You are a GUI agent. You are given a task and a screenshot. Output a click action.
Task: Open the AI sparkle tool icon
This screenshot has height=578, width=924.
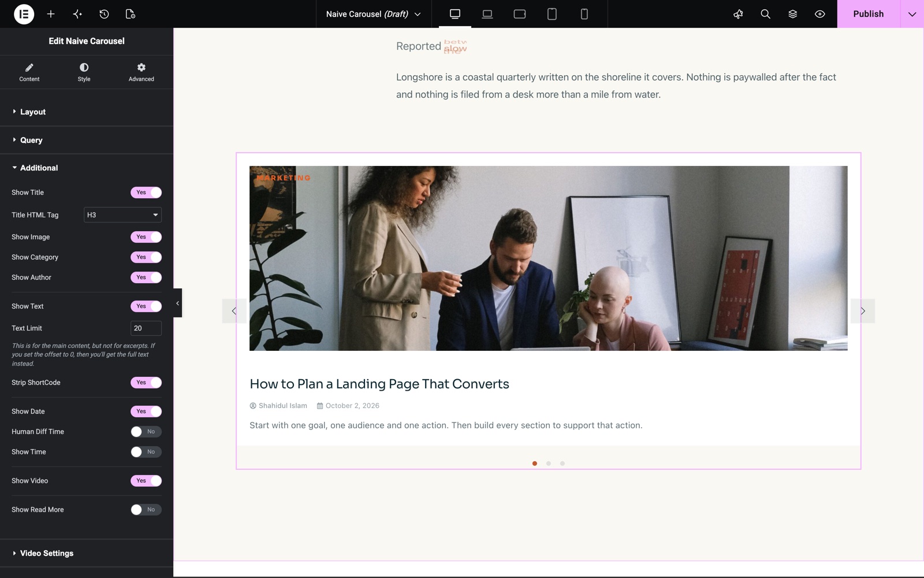coord(77,14)
